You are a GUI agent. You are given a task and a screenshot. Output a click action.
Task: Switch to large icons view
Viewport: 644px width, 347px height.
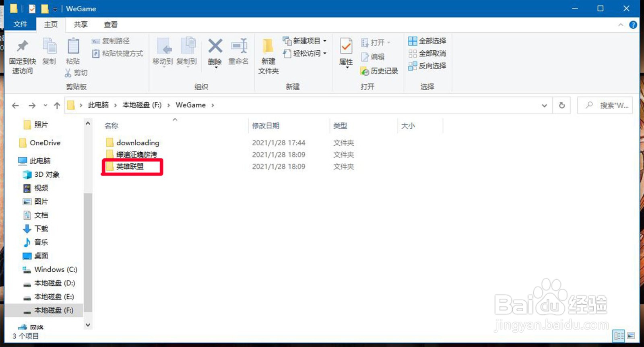[x=631, y=335]
